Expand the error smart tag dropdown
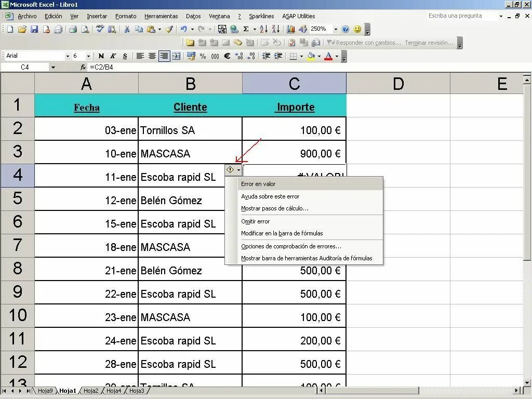This screenshot has width=532, height=399. point(239,170)
